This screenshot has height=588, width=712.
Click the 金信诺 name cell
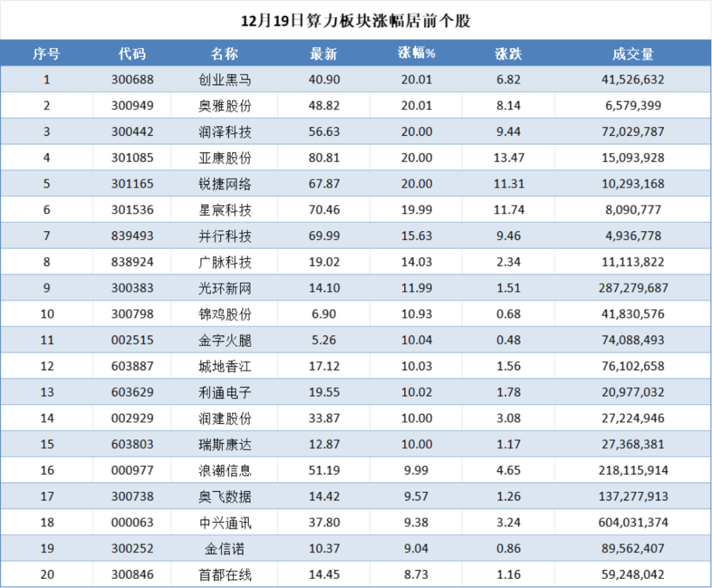224,549
